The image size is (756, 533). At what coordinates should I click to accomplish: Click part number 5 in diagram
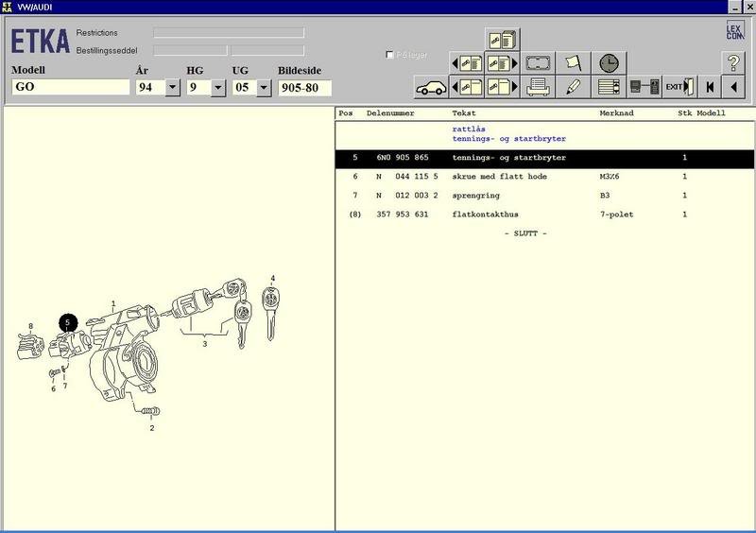coord(68,322)
